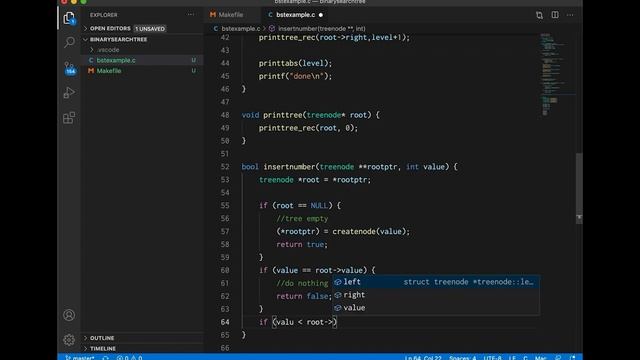Viewport: 640px width, 360px height.
Task: Open the Extensions view icon
Action: (69, 118)
